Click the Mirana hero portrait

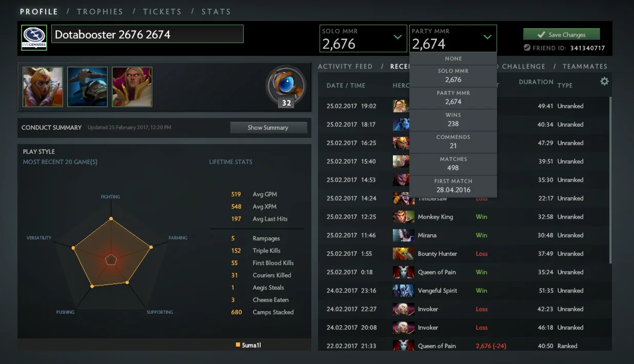(x=403, y=235)
